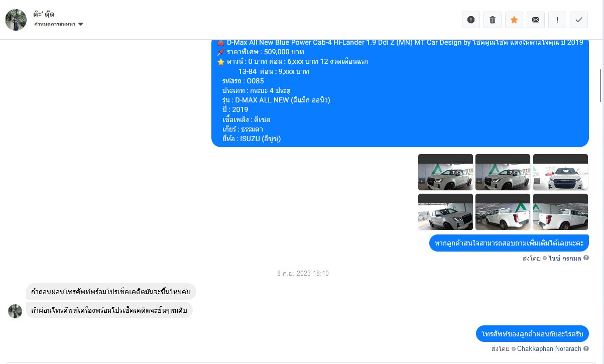Viewport: 604px width, 364px height.
Task: Click the เกียร์ : ธรรมดา line
Action: [x=243, y=129]
